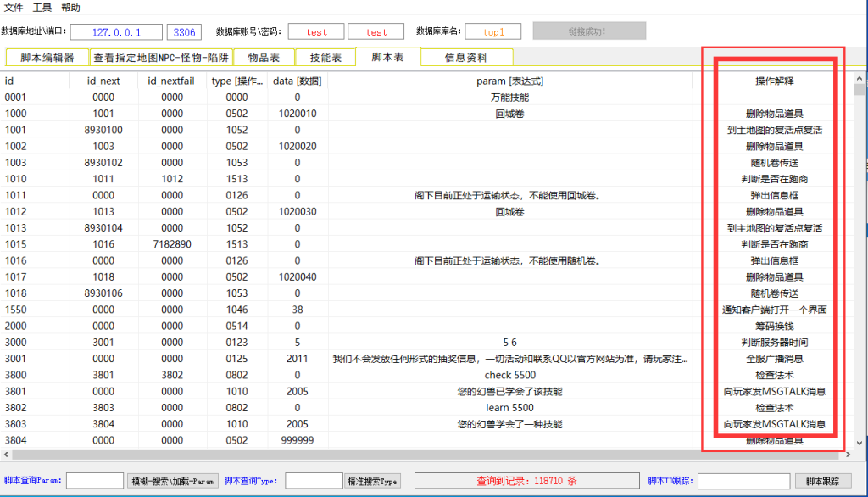
Task: Click the check 5500 param cell
Action: [509, 375]
